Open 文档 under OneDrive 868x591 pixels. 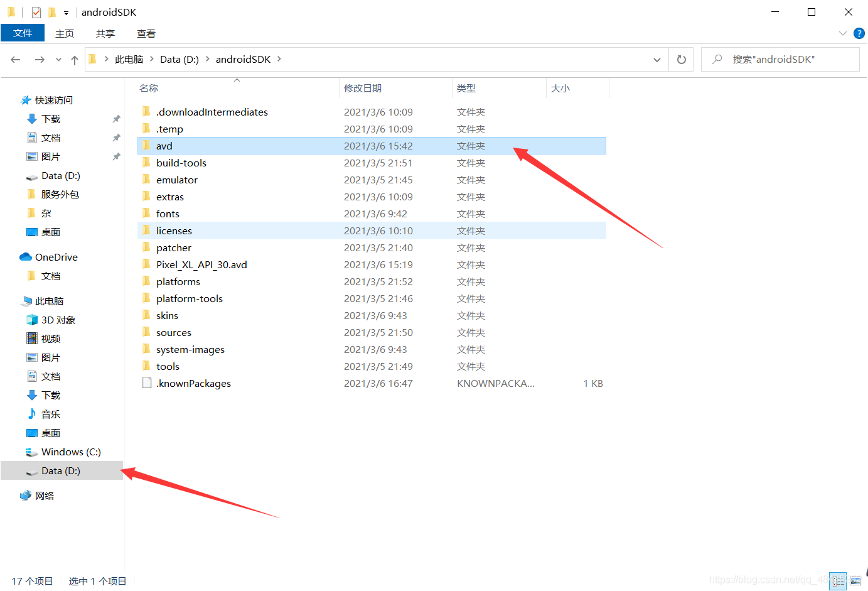tap(43, 276)
